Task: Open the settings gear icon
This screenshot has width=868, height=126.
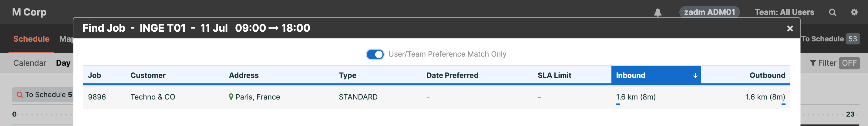Action: coord(854,12)
